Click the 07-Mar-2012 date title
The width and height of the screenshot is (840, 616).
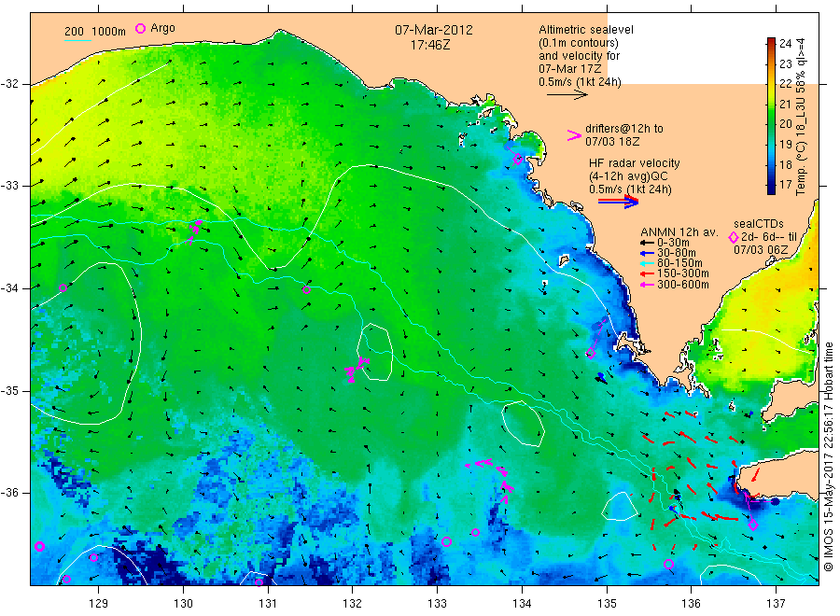click(x=434, y=30)
